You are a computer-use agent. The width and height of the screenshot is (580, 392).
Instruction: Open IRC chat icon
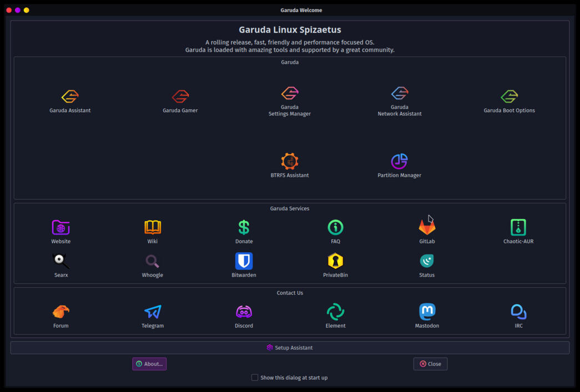pyautogui.click(x=518, y=312)
